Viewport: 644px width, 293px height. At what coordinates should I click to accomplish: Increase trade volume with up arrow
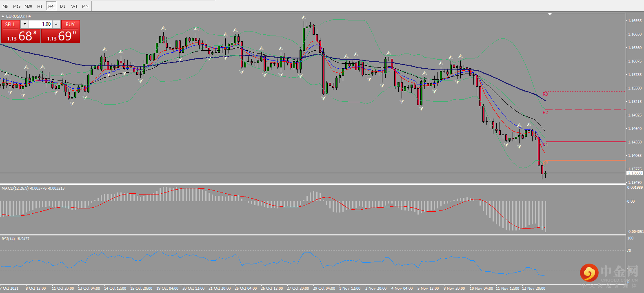(56, 24)
